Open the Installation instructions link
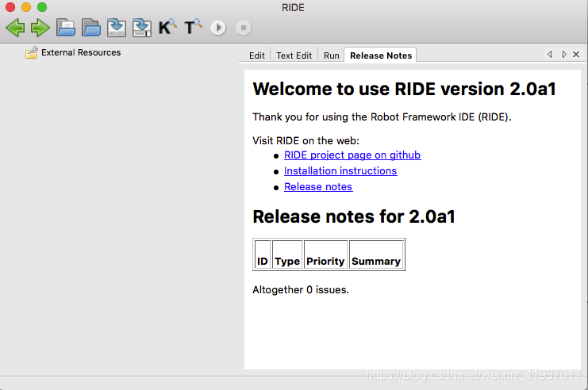The height and width of the screenshot is (390, 588). pyautogui.click(x=340, y=171)
